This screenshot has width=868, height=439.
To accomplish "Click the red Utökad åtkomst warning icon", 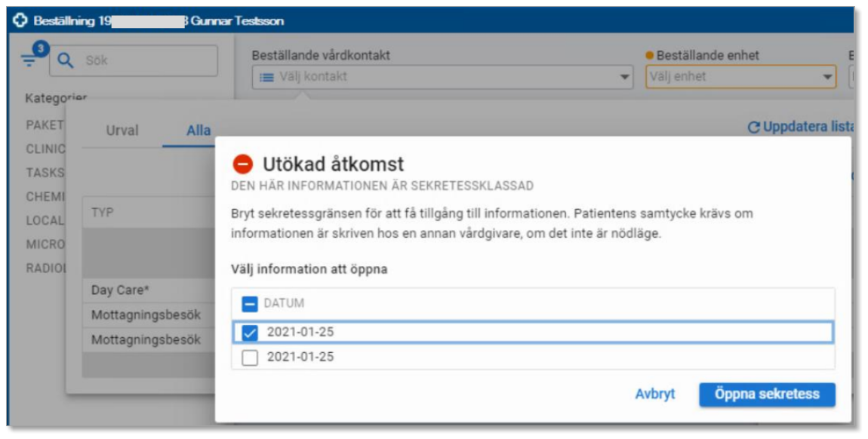I will click(243, 164).
